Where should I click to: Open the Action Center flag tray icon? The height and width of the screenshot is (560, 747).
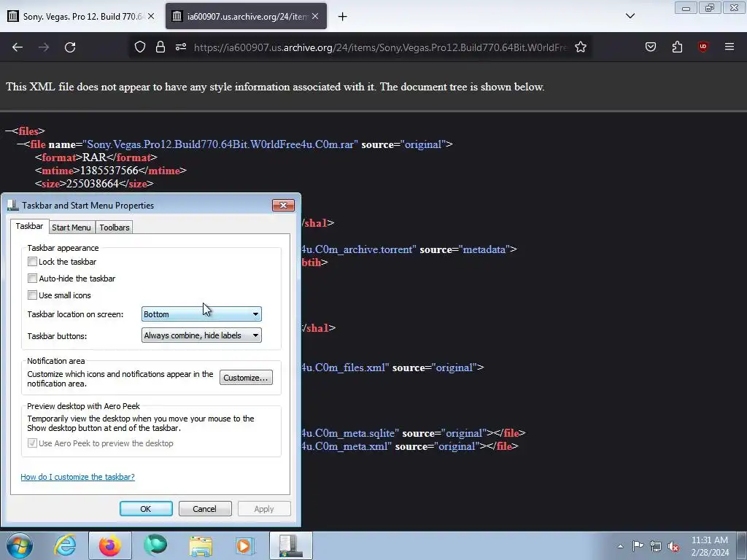click(x=638, y=546)
